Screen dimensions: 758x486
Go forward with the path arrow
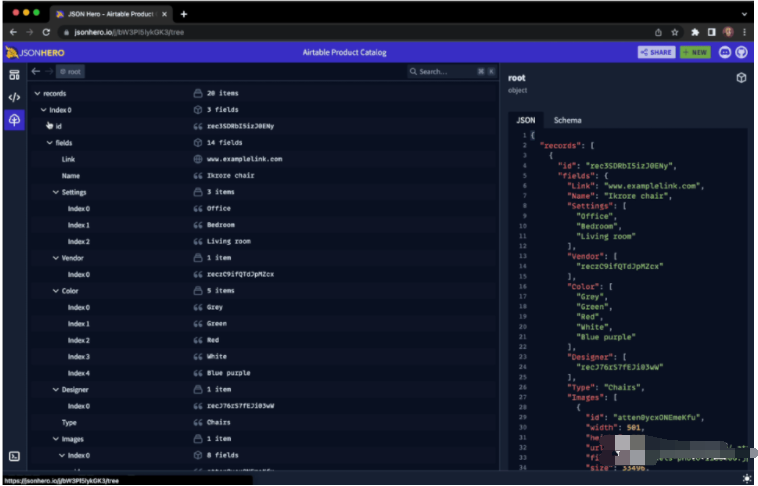49,72
